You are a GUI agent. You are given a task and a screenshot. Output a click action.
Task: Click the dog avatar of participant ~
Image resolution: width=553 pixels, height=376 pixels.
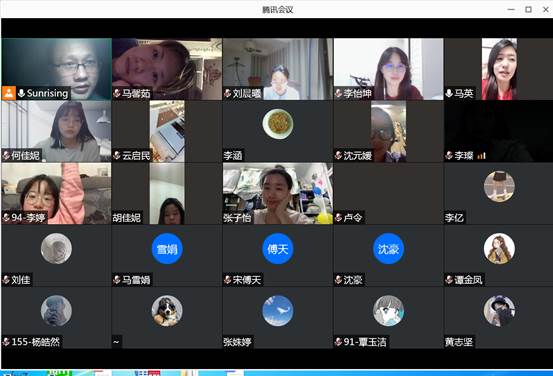(x=167, y=311)
